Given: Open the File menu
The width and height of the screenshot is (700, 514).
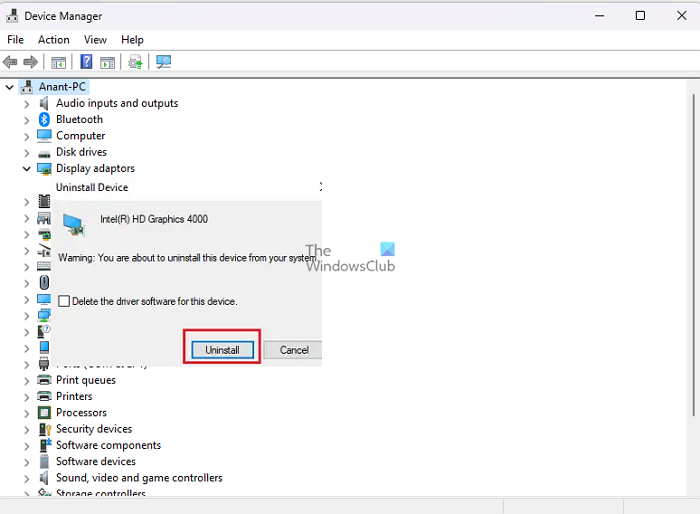Looking at the screenshot, I should coord(15,40).
